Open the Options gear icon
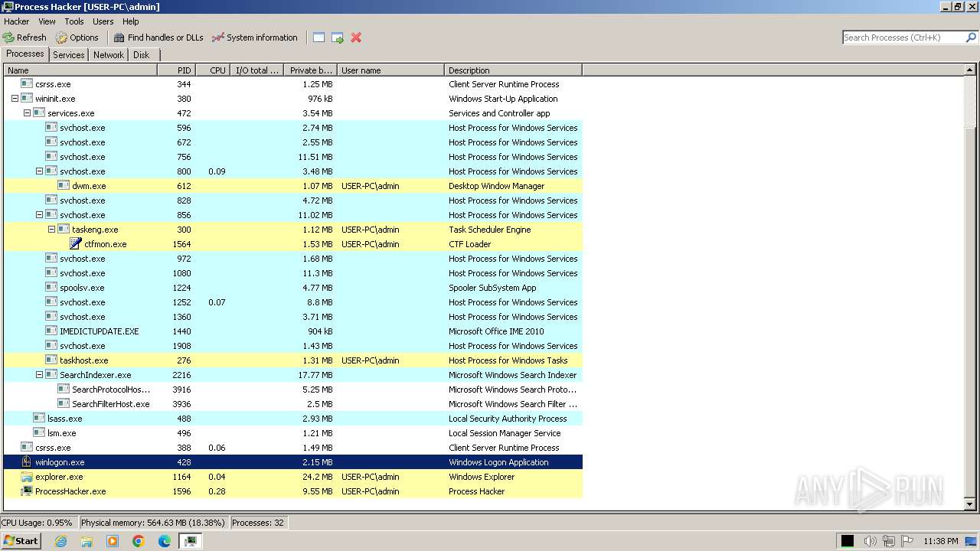This screenshot has width=980, height=551. [x=61, y=37]
